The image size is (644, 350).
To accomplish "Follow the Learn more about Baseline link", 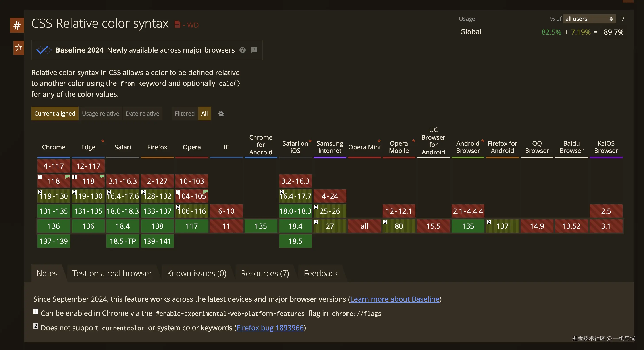I will pos(395,299).
